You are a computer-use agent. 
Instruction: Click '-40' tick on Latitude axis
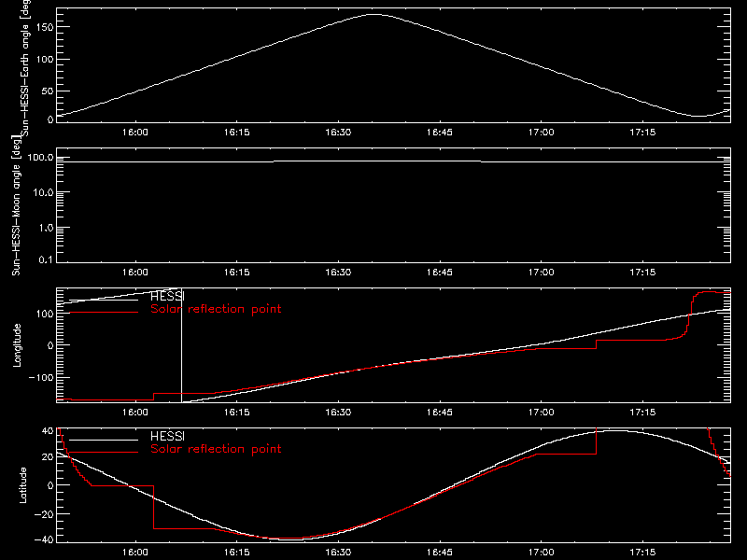coord(44,539)
